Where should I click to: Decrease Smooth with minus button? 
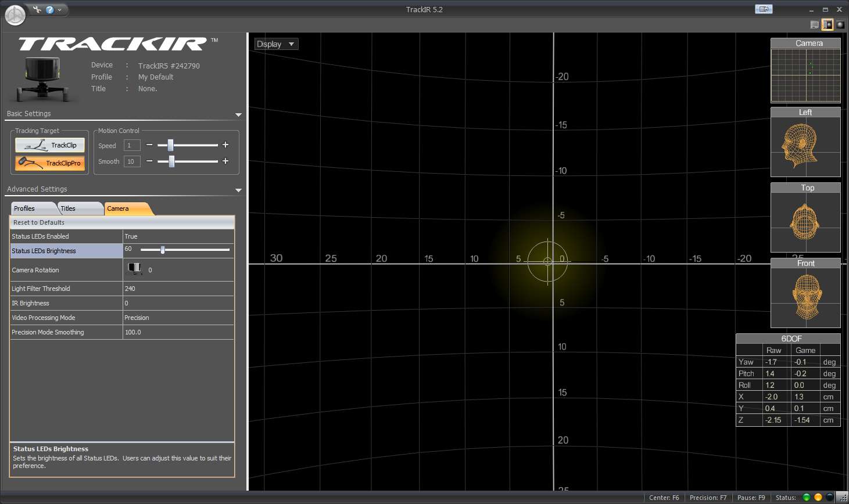(x=149, y=161)
